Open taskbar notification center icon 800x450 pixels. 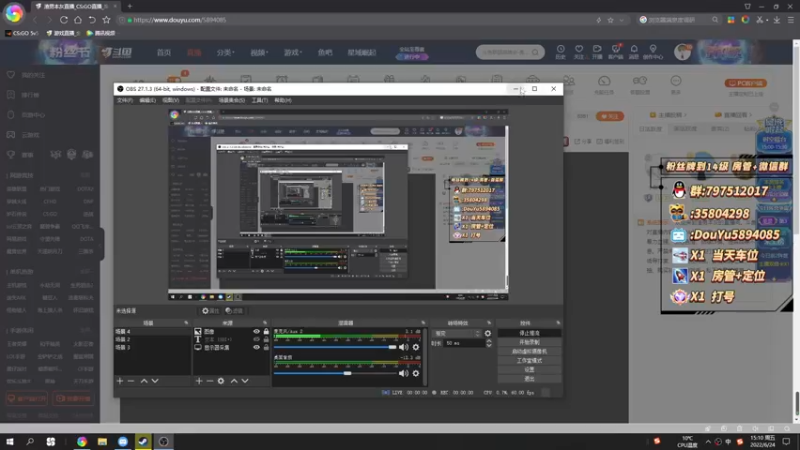[786, 441]
